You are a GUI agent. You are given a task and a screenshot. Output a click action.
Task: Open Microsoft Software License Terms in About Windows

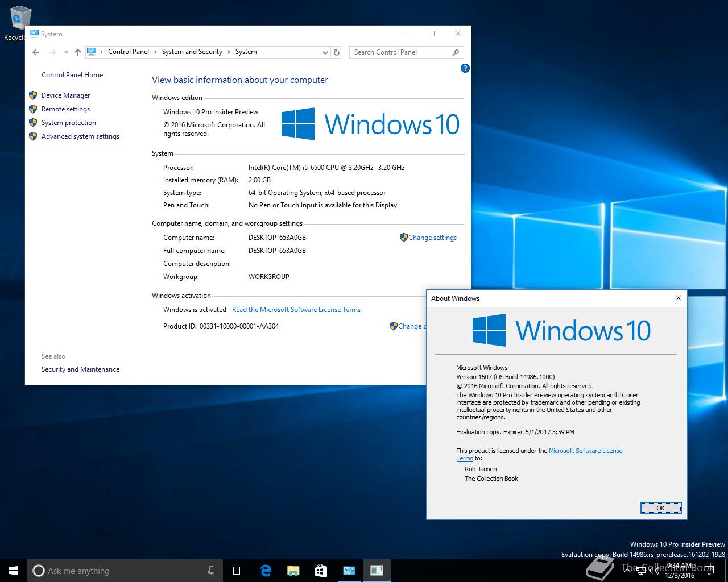click(x=585, y=451)
